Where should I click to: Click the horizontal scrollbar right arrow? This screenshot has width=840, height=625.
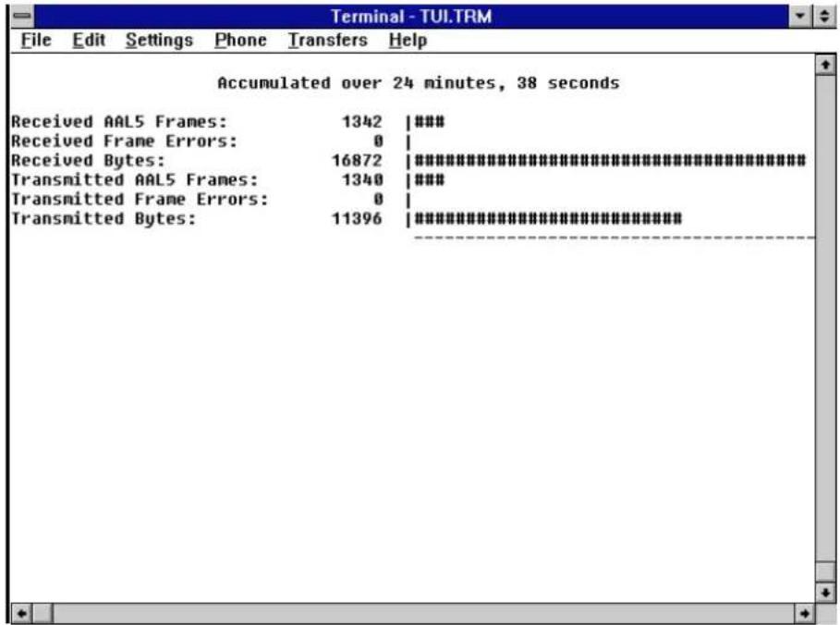click(804, 613)
